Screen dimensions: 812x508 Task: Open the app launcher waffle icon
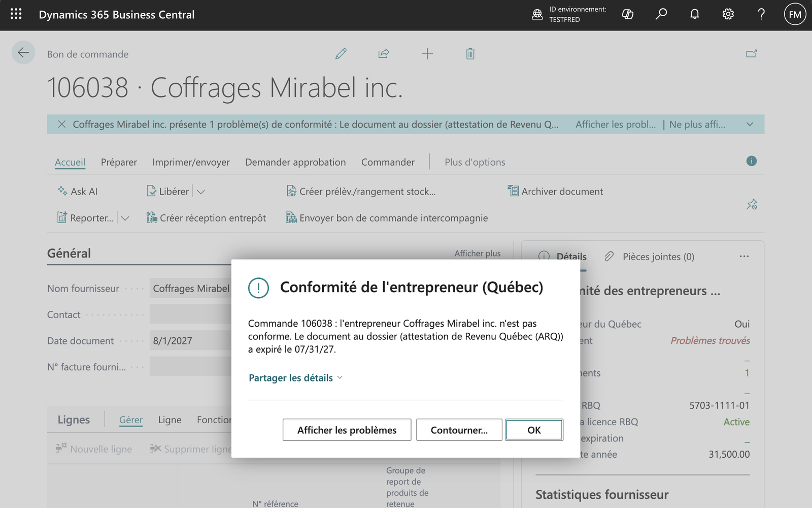tap(16, 14)
